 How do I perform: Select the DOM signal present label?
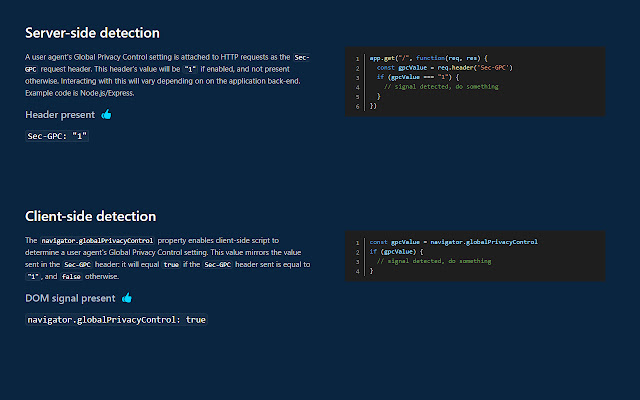pyautogui.click(x=70, y=297)
